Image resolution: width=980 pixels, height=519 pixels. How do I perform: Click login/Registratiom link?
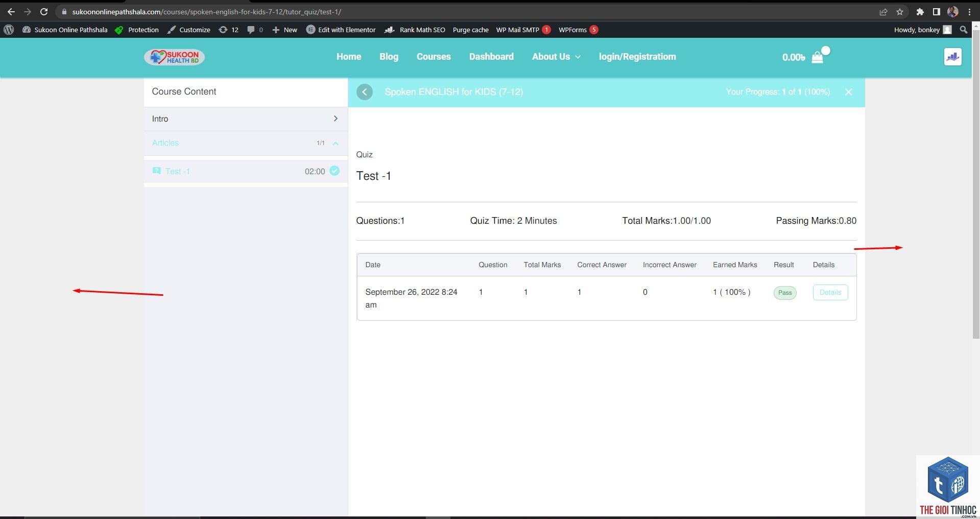click(x=637, y=57)
